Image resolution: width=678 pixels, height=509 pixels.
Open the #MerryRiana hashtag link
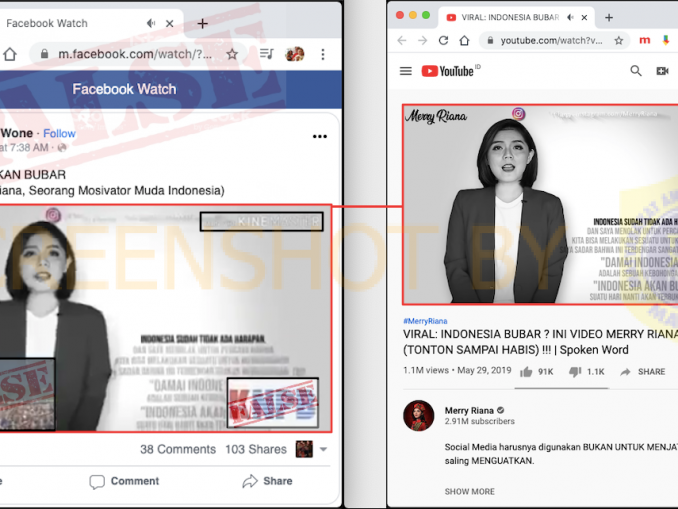pyautogui.click(x=425, y=321)
